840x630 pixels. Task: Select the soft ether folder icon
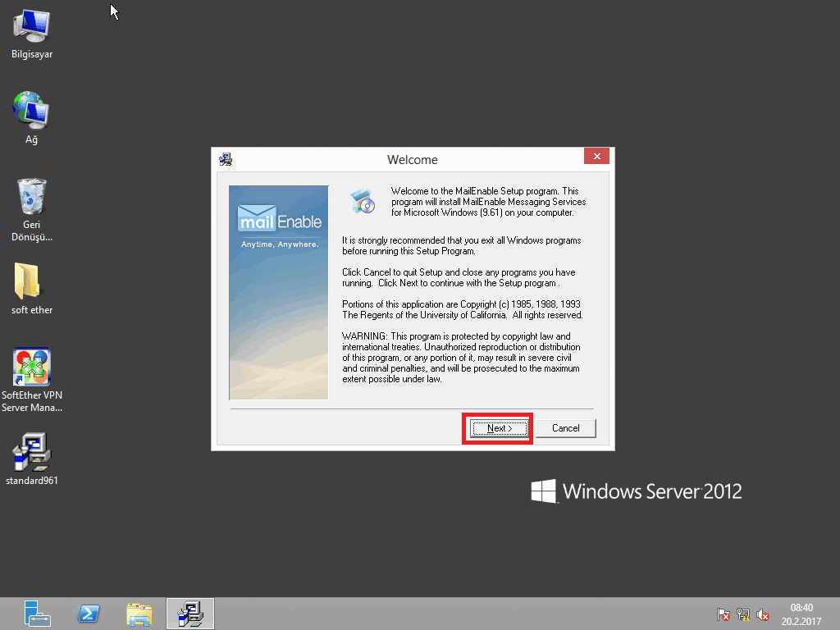click(32, 289)
